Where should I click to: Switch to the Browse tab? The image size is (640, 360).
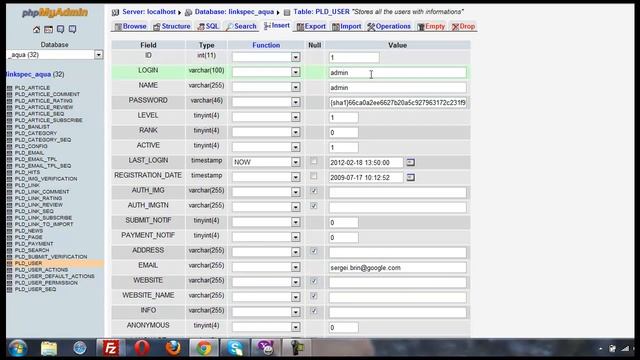click(131, 27)
